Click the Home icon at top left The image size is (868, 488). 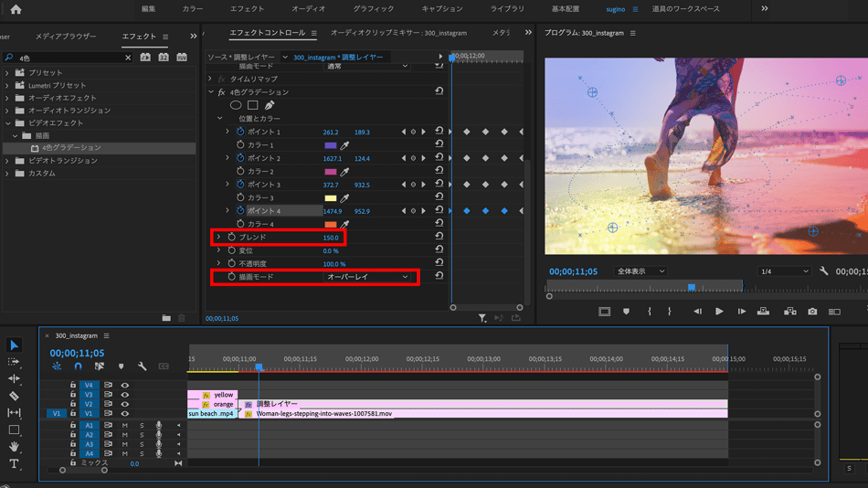click(16, 9)
